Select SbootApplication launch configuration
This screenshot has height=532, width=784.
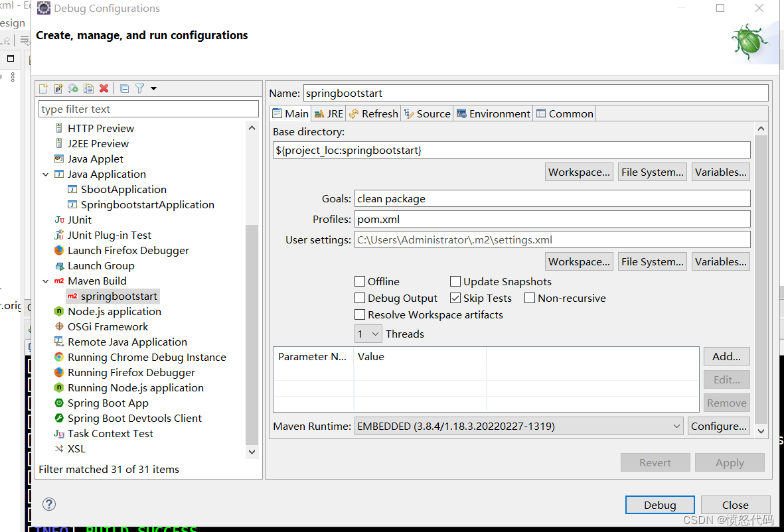click(123, 189)
